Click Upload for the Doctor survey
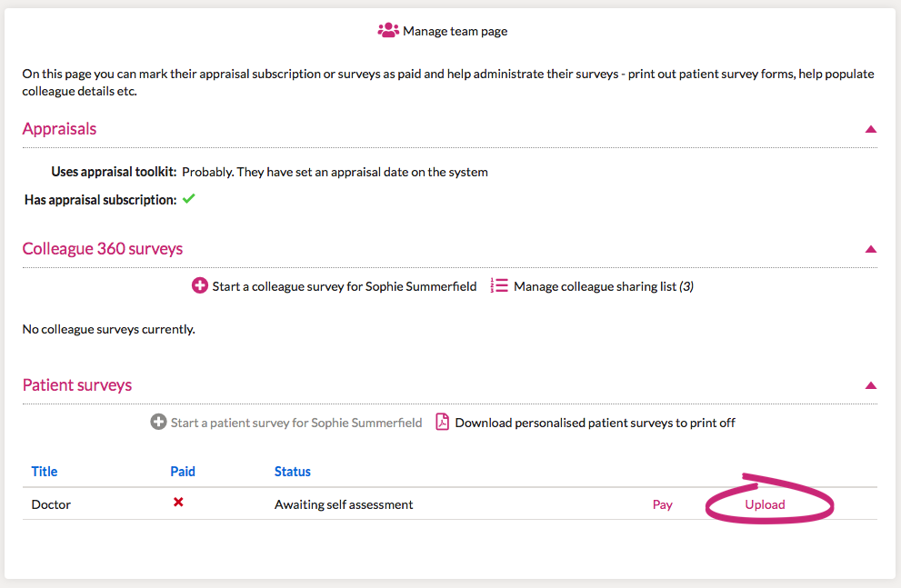Image resolution: width=901 pixels, height=588 pixels. click(765, 504)
